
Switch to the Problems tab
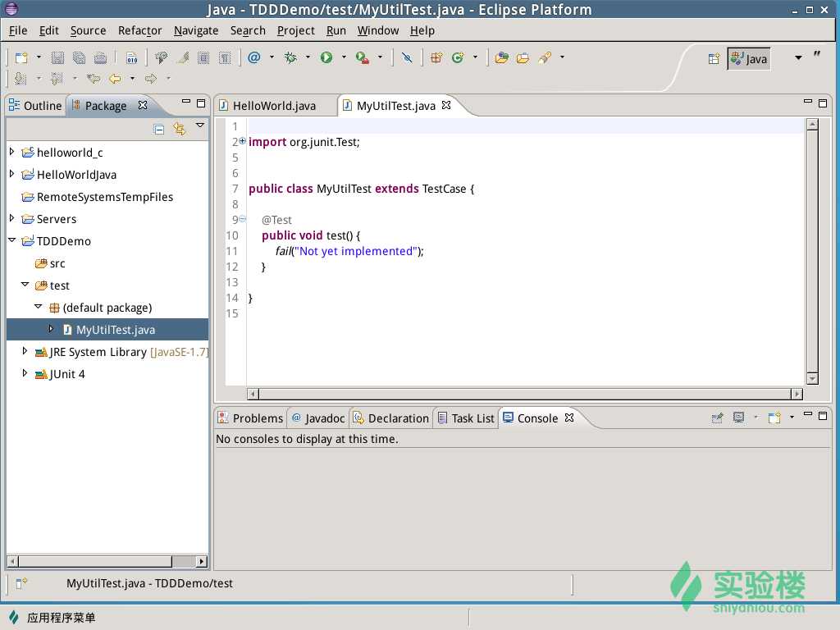pos(250,418)
